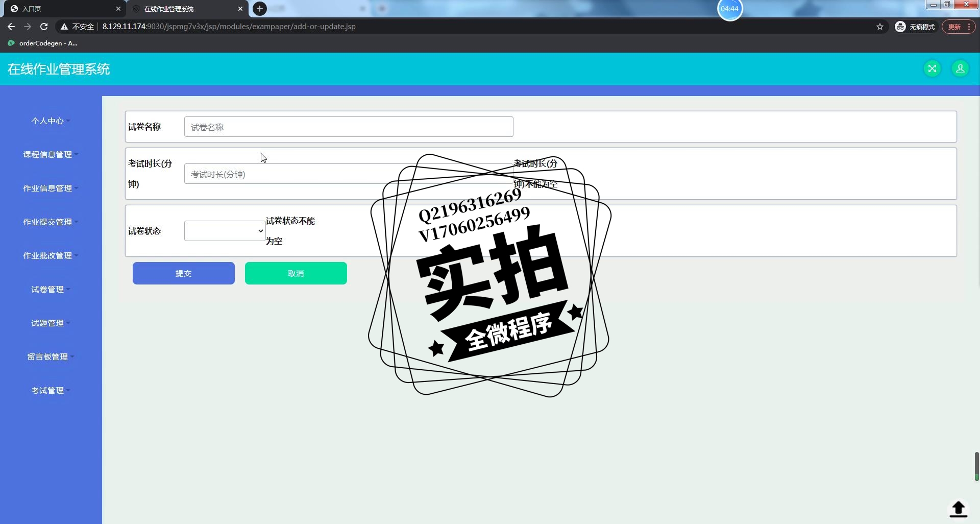Close the 在线作业管理系统 tab
Viewport: 980px width, 524px height.
240,9
